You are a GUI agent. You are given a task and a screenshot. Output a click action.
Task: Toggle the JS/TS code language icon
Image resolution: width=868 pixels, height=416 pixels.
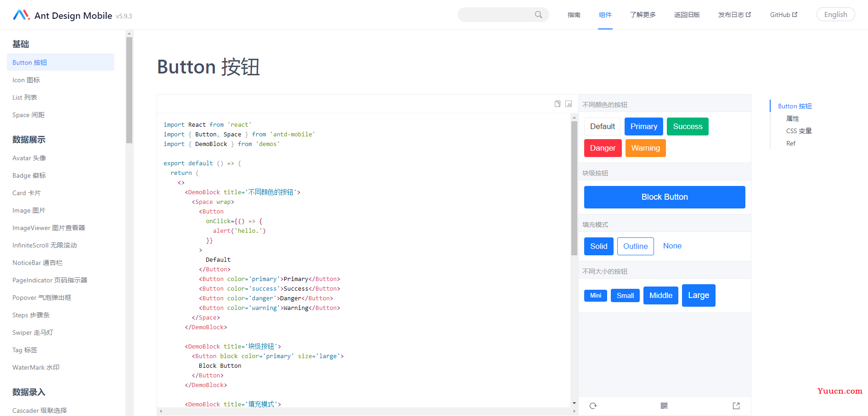tap(569, 104)
